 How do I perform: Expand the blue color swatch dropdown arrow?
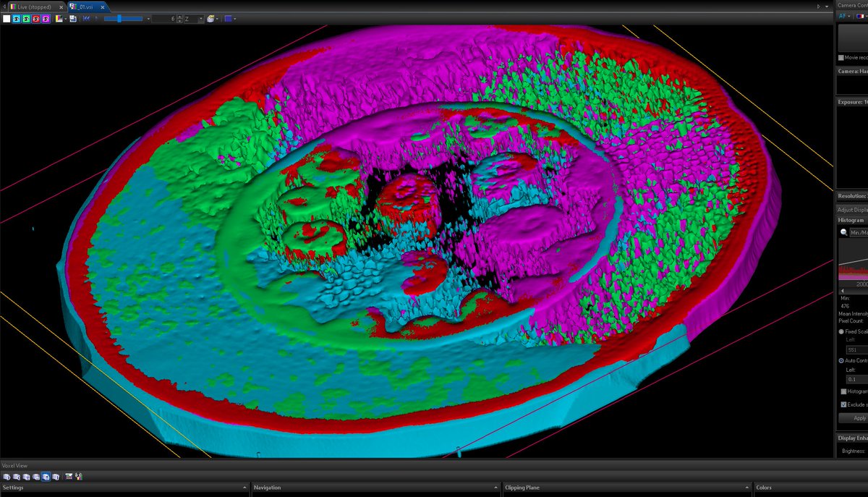235,19
